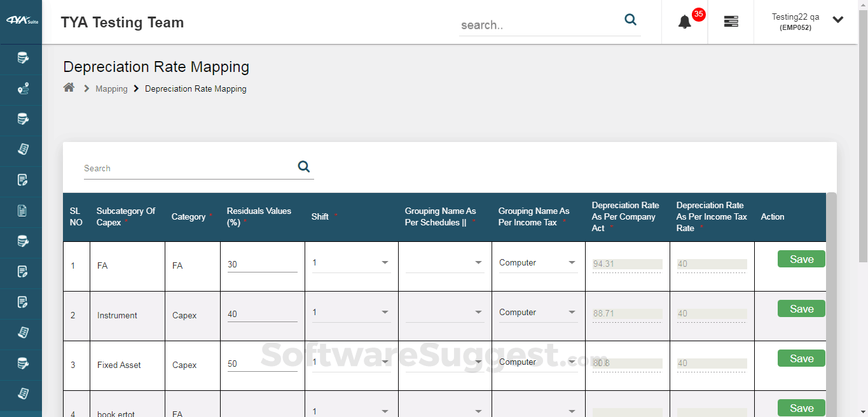Click Save on the Fixed Asset row
The width and height of the screenshot is (868, 417).
pyautogui.click(x=801, y=358)
